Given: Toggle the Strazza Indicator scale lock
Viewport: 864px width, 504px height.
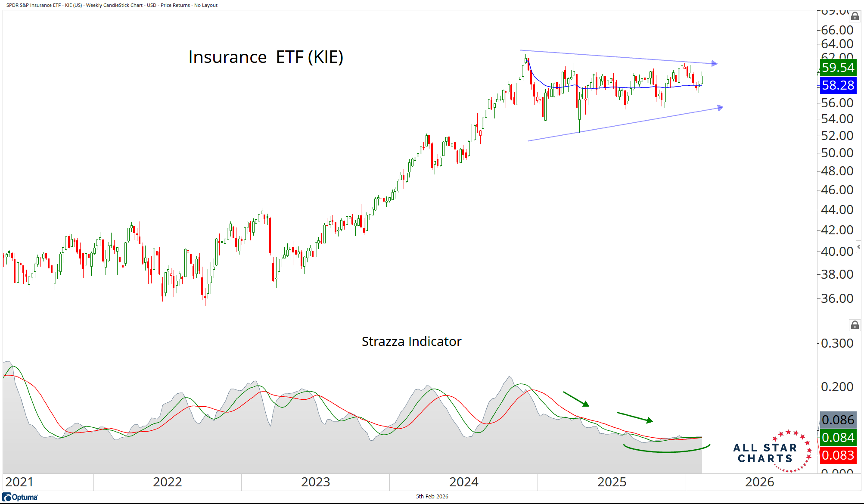Looking at the screenshot, I should [855, 325].
